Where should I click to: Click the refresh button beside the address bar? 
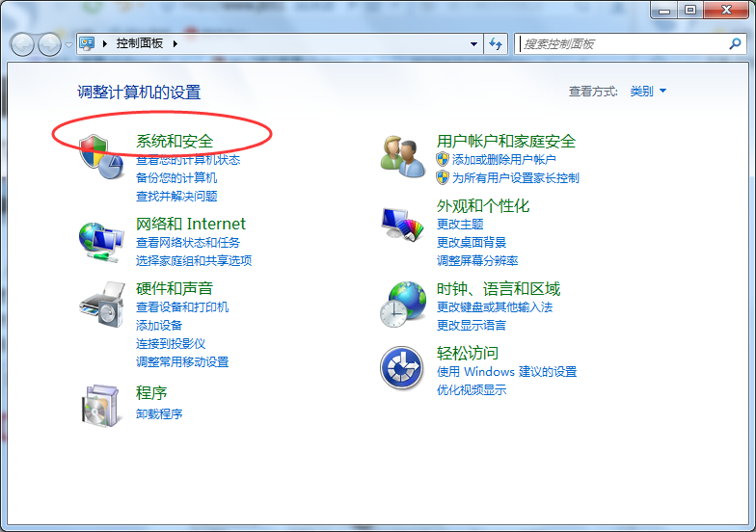[x=496, y=44]
